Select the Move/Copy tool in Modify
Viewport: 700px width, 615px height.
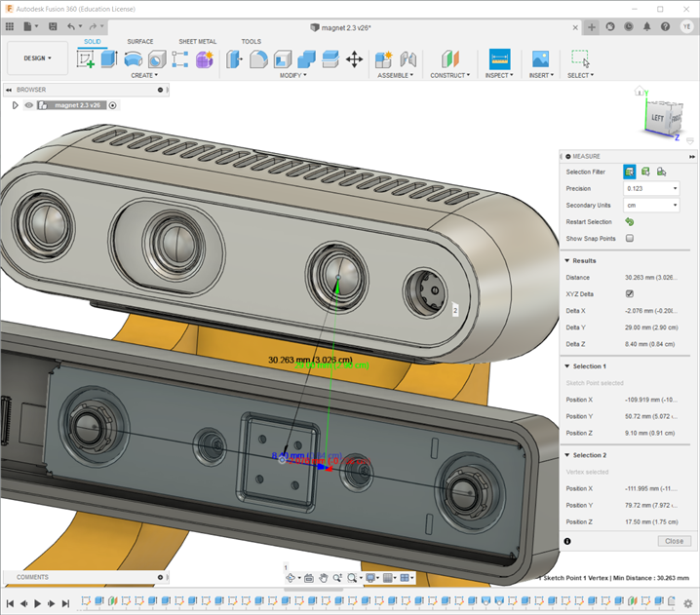[354, 59]
